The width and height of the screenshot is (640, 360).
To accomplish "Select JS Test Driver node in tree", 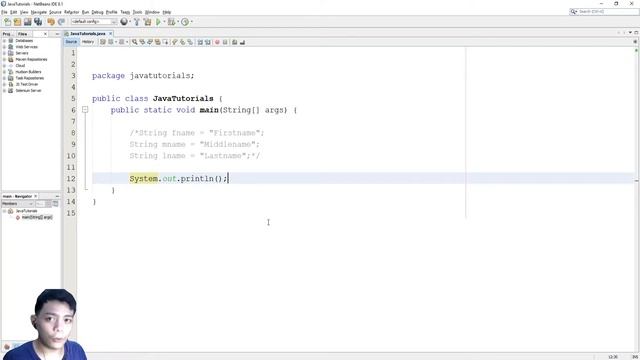I will pyautogui.click(x=27, y=84).
